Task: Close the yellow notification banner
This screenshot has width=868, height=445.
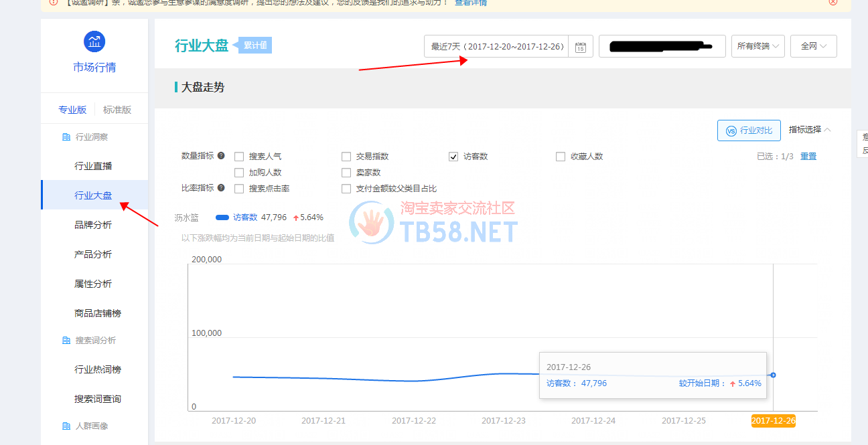Action: (833, 2)
